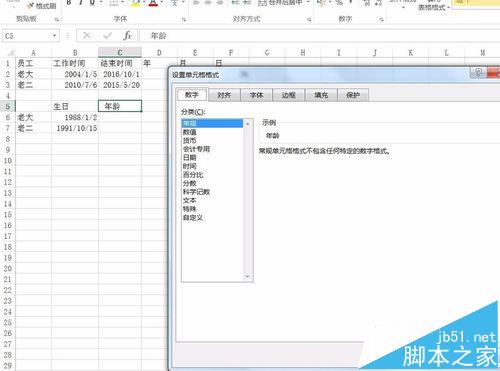Click cell B6 with date 1988/1/2
Image resolution: width=500 pixels, height=371 pixels.
[x=75, y=117]
